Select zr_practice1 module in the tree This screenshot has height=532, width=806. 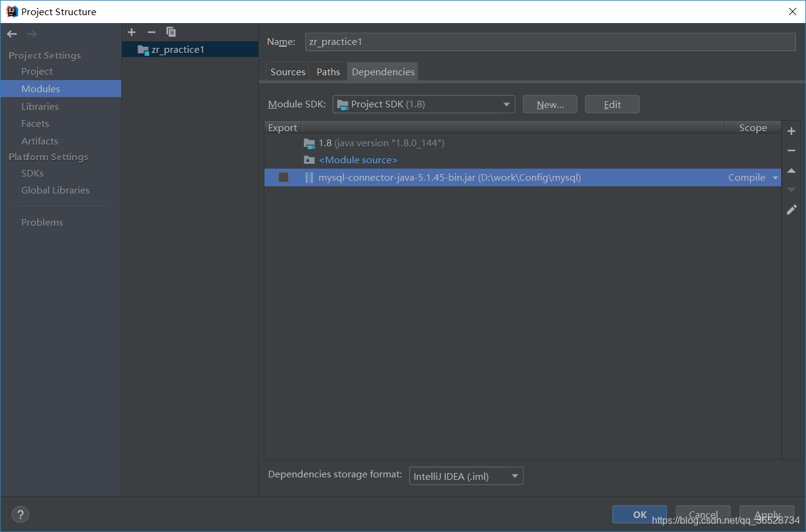[190, 50]
